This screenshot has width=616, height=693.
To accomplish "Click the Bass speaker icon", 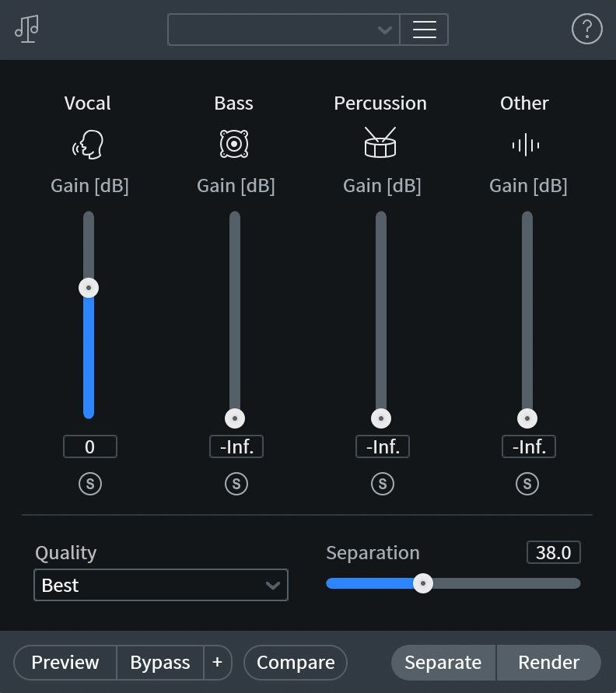I will (234, 144).
